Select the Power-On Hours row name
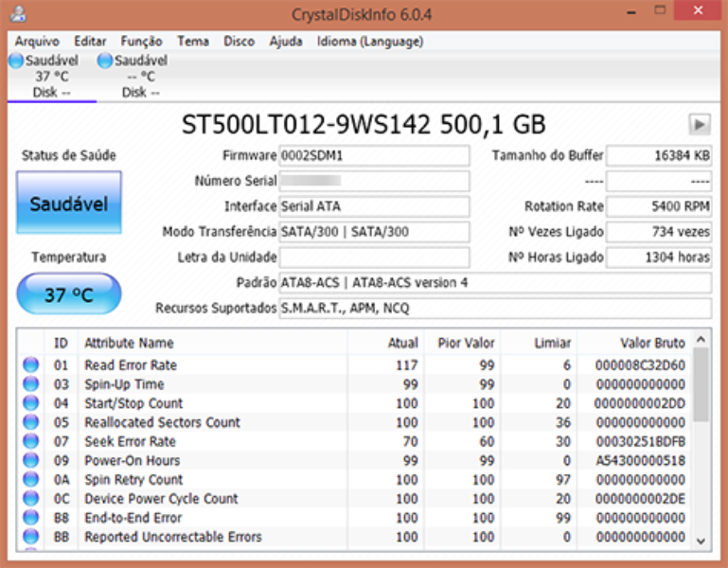728x568 pixels. [132, 460]
